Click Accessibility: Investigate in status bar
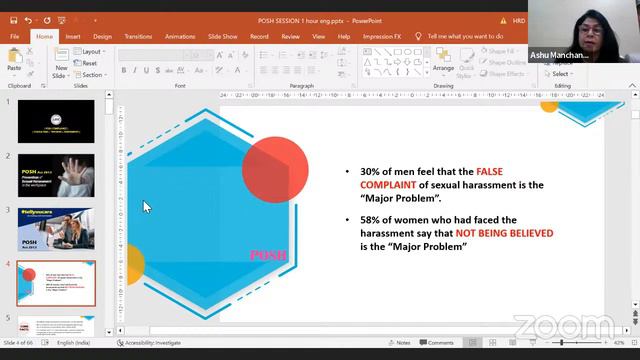Viewport: 640px width, 360px height. 149,343
